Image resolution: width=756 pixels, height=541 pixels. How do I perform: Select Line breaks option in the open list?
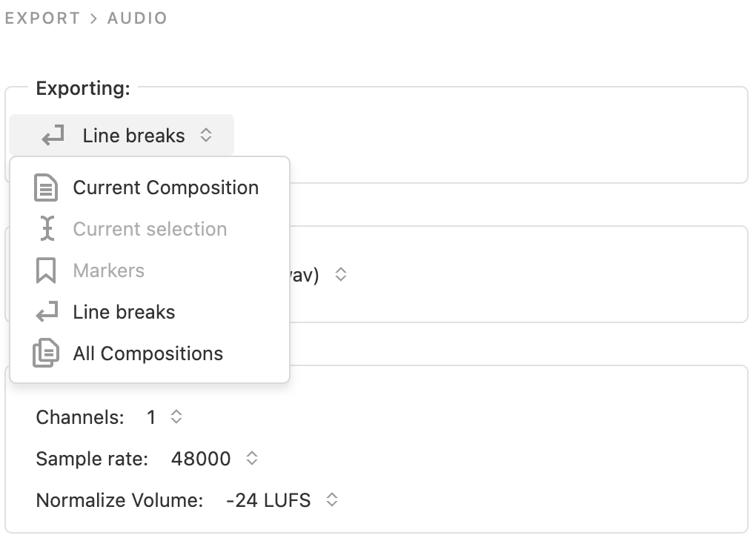click(x=150, y=312)
